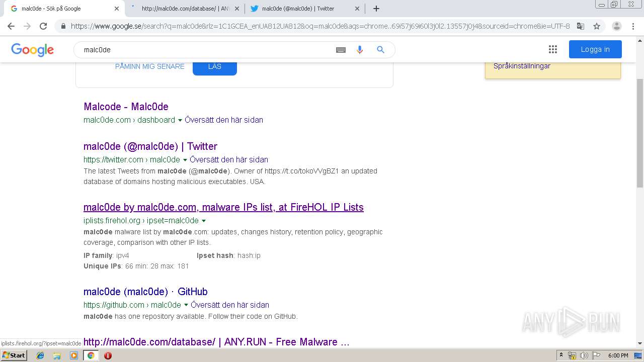The width and height of the screenshot is (644, 362).
Task: Click the taskbar clock showing 6:00 PM
Action: (618, 355)
